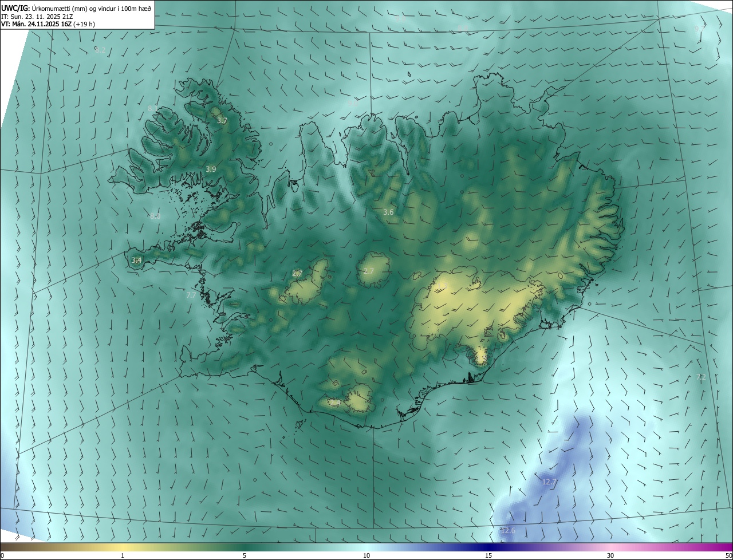This screenshot has height=560, width=733.
Task: Click the 5 tick on the color scale
Action: [x=245, y=555]
